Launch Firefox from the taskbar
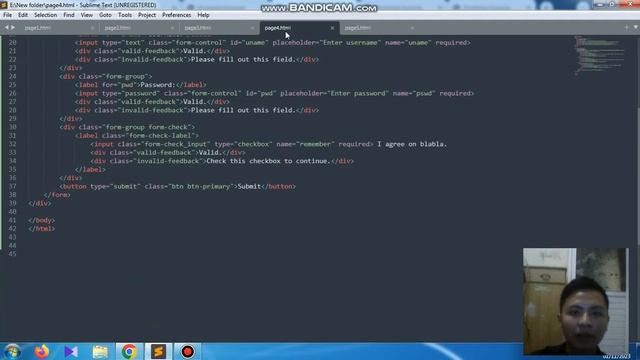Screen dimensions: 640x360 pos(42,351)
